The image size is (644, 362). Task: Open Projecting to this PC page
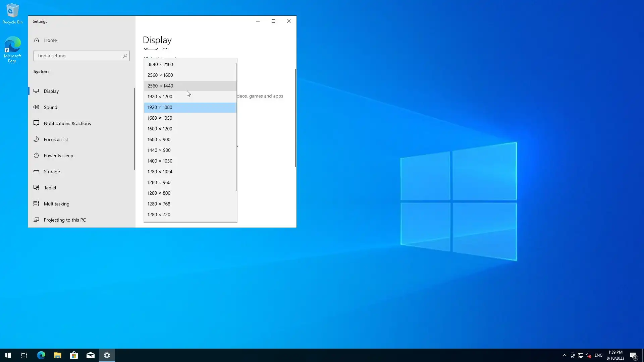pos(65,220)
